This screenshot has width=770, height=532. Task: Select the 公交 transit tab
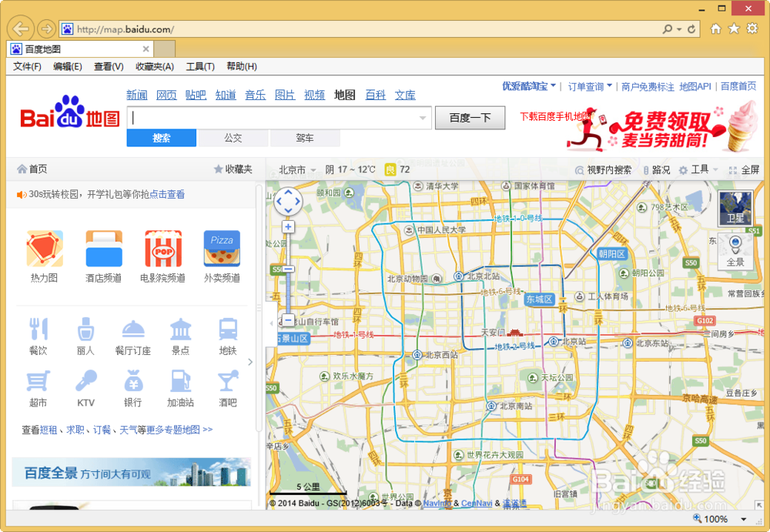pyautogui.click(x=233, y=138)
